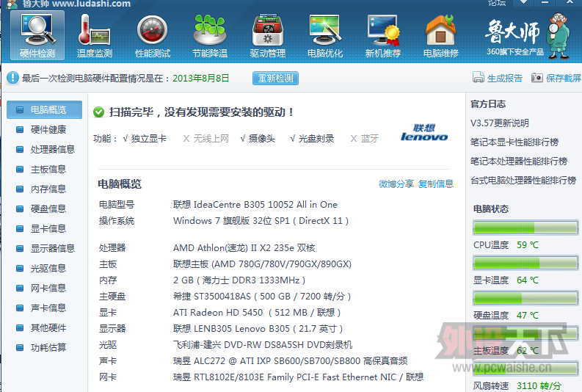Open 新机推荐 new PC recommendations
Image resolution: width=582 pixels, height=392 pixels.
[382, 36]
